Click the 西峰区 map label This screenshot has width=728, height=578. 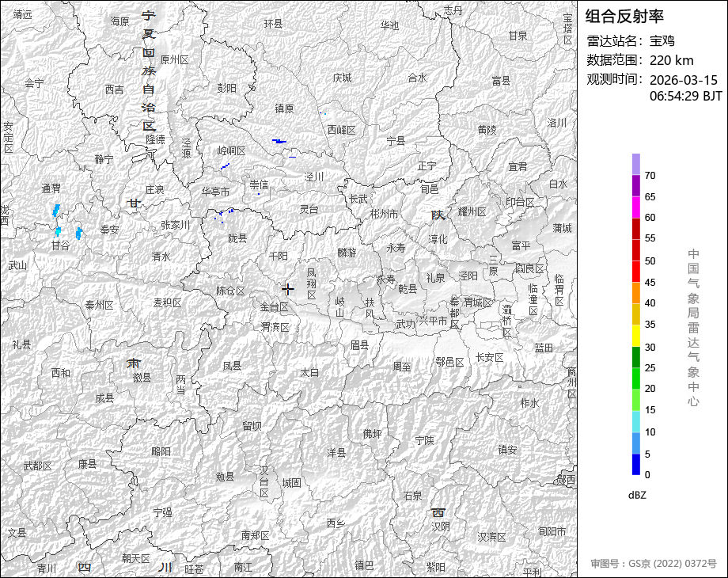[x=342, y=130]
